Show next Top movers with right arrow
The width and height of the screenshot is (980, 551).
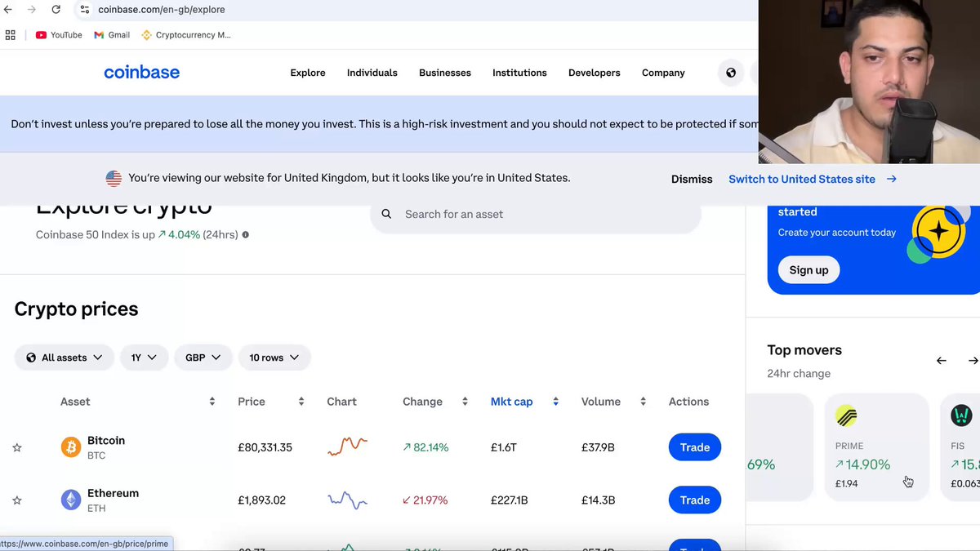tap(973, 360)
